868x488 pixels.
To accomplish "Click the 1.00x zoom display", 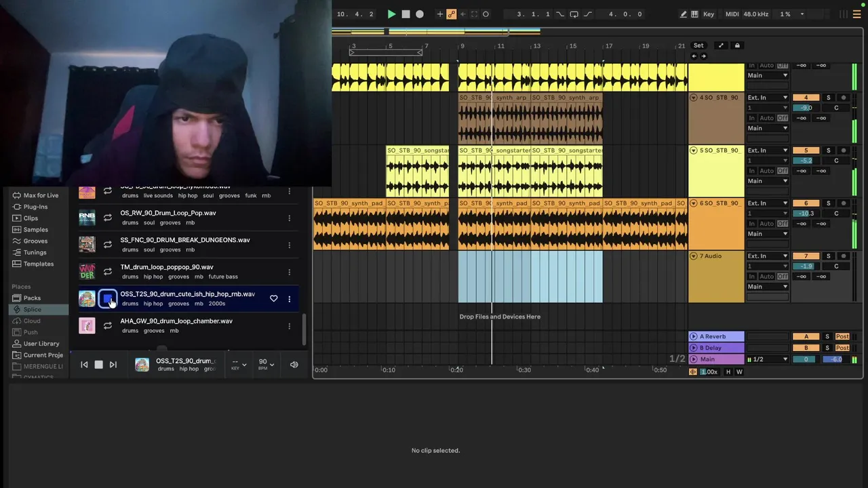I will pos(709,371).
